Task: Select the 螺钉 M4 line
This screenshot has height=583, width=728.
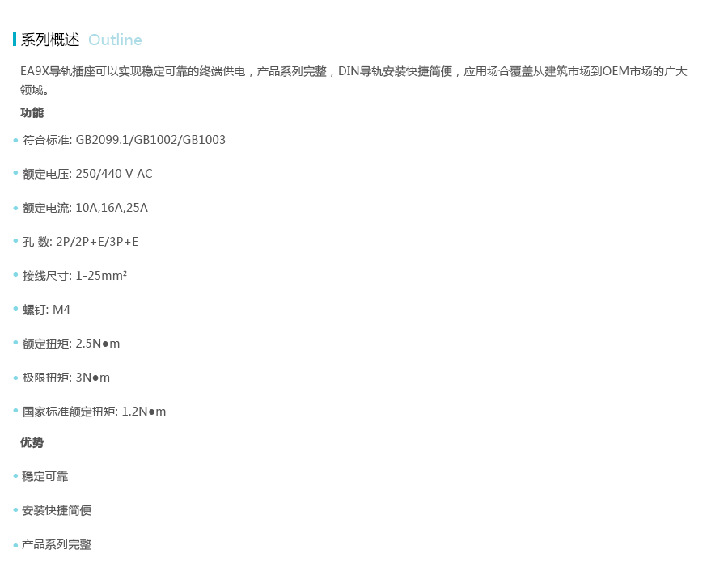Action: (x=46, y=310)
